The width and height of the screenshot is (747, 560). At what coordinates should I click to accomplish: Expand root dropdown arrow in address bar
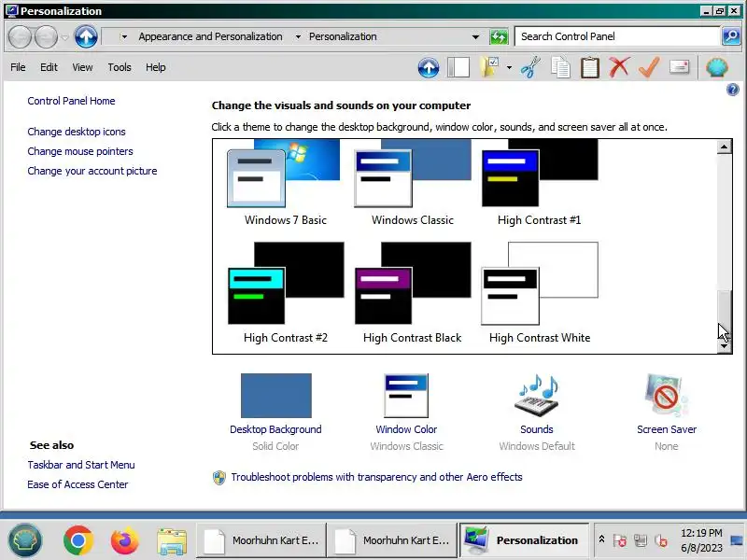123,36
